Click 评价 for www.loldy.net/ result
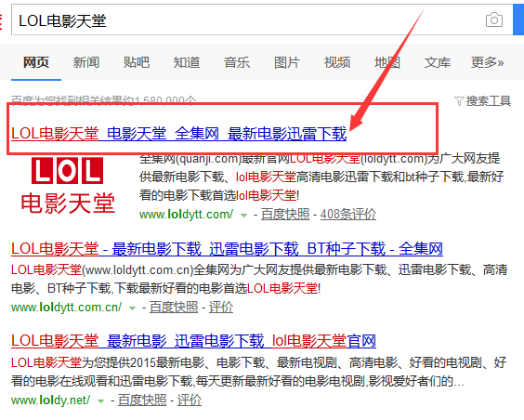 click(x=190, y=400)
